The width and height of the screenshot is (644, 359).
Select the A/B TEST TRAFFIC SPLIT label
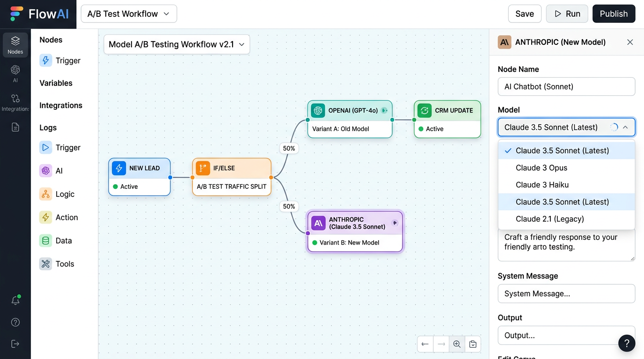[x=232, y=186]
